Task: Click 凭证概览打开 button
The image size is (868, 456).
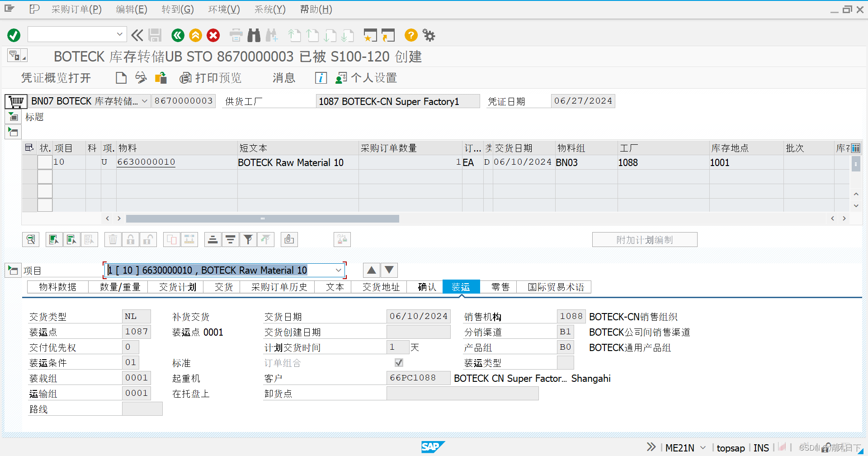Action: (56, 78)
